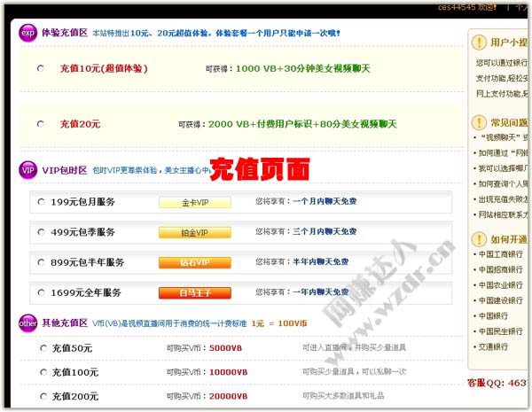Click the 白马王子 badge button
Screen dimensions: 532x412
pyautogui.click(x=195, y=292)
